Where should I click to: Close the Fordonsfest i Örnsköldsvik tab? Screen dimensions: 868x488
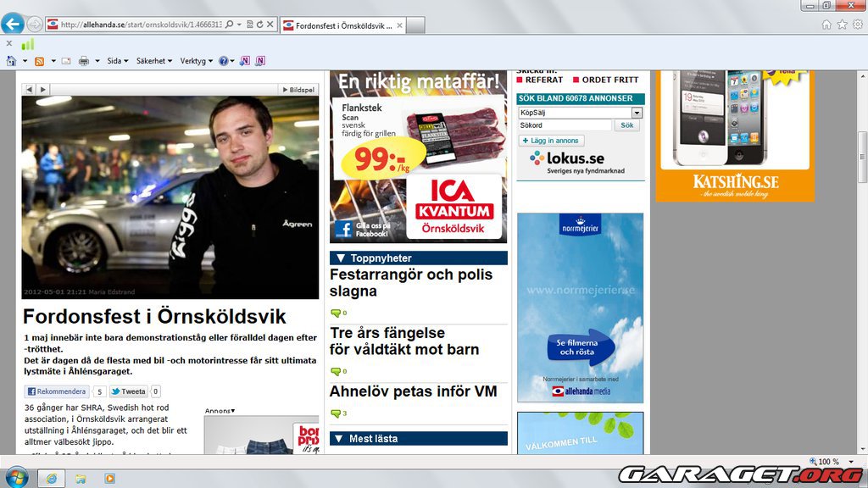[399, 25]
